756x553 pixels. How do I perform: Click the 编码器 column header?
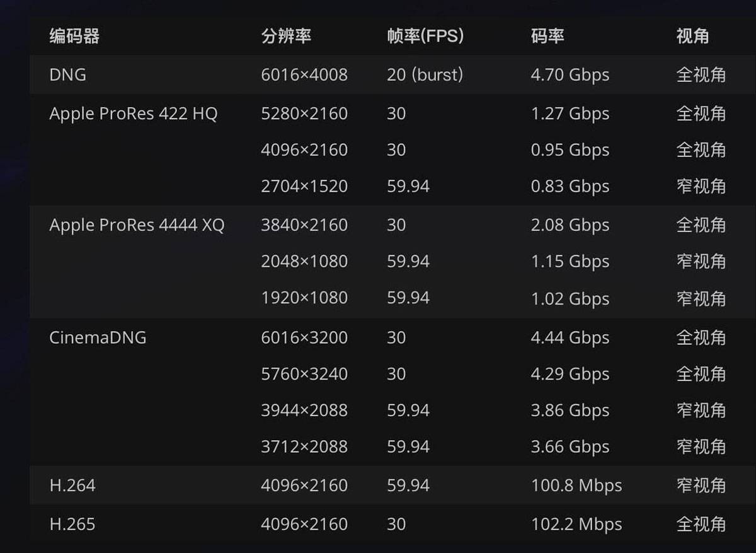pyautogui.click(x=74, y=37)
